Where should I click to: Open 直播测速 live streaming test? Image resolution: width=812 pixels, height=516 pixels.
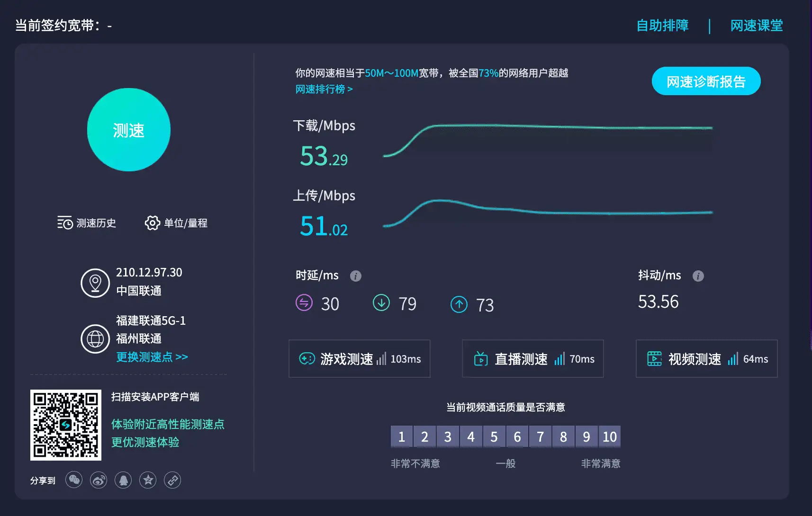coord(532,359)
